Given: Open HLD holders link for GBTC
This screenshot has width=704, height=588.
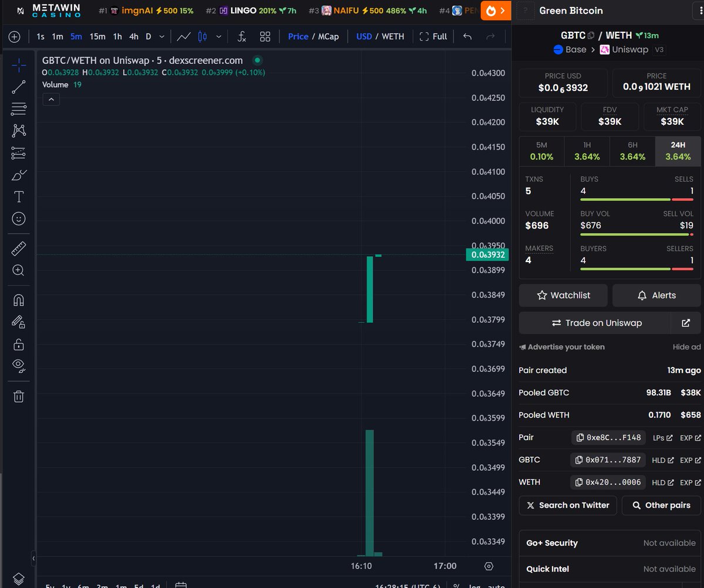Looking at the screenshot, I should pyautogui.click(x=662, y=460).
